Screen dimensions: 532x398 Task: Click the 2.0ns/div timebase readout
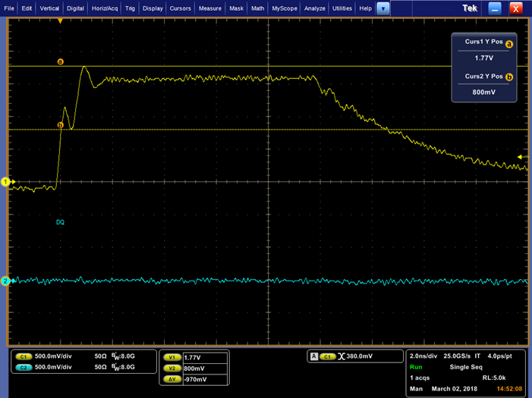point(423,356)
